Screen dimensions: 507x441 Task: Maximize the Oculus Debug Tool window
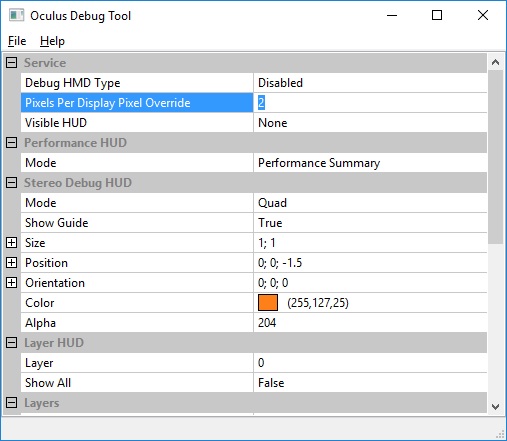(437, 15)
